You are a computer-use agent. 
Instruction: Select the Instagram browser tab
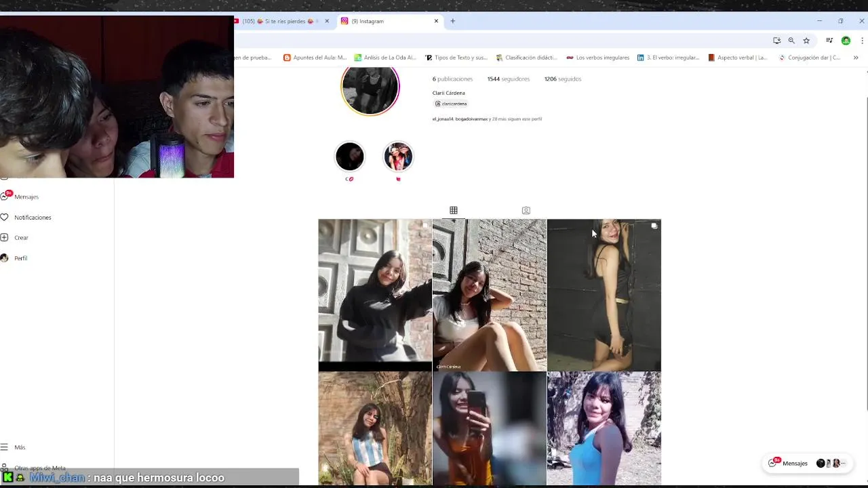pyautogui.click(x=390, y=21)
